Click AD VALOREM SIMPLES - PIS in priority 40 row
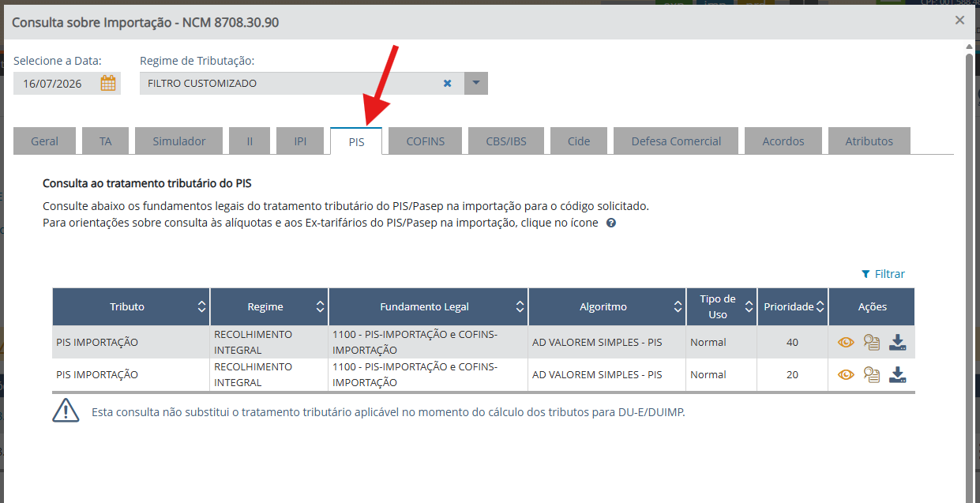 pyautogui.click(x=597, y=343)
